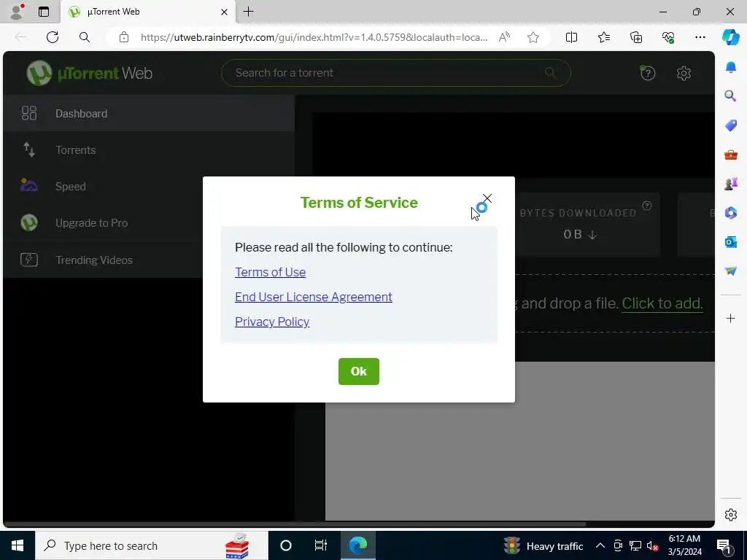747x560 pixels.
Task: Click the green Ok button
Action: 359,371
